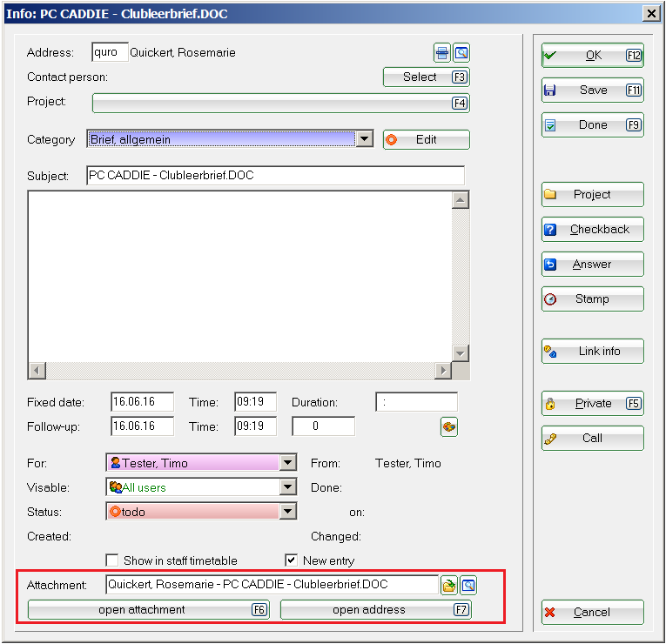Click the open attachment button
666x644 pixels.
click(148, 610)
